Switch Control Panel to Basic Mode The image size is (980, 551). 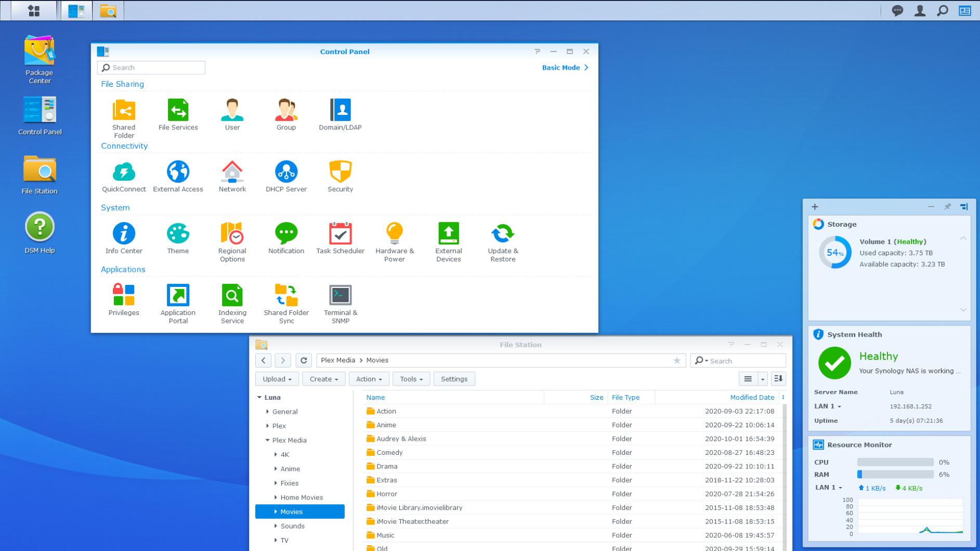[563, 67]
